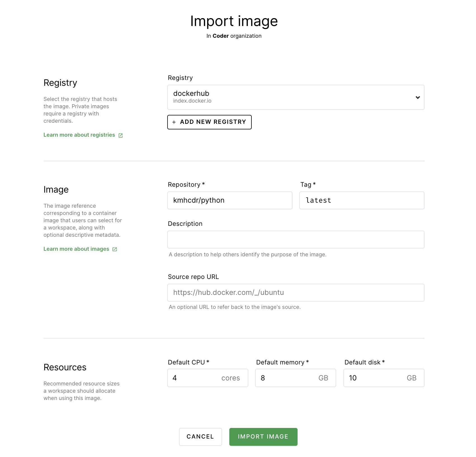Click the Cancel button
Image resolution: width=476 pixels, height=457 pixels.
click(x=200, y=437)
